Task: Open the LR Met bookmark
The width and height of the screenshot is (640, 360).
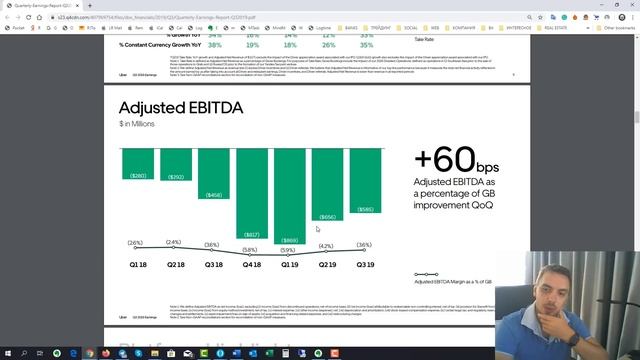Action: point(111,28)
